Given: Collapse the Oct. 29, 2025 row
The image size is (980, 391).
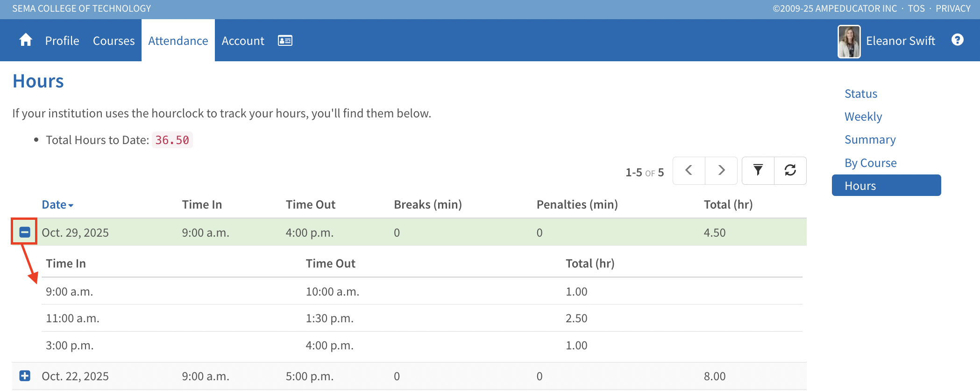Looking at the screenshot, I should click(25, 232).
